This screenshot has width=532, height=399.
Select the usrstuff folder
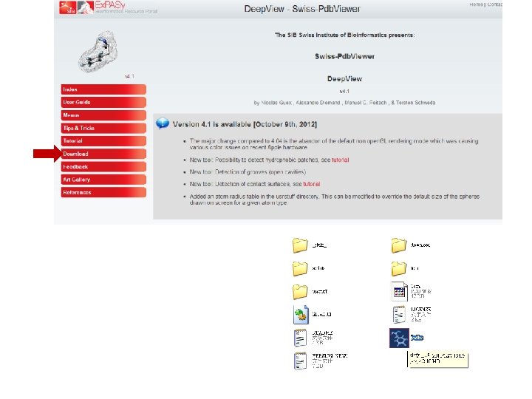click(310, 292)
